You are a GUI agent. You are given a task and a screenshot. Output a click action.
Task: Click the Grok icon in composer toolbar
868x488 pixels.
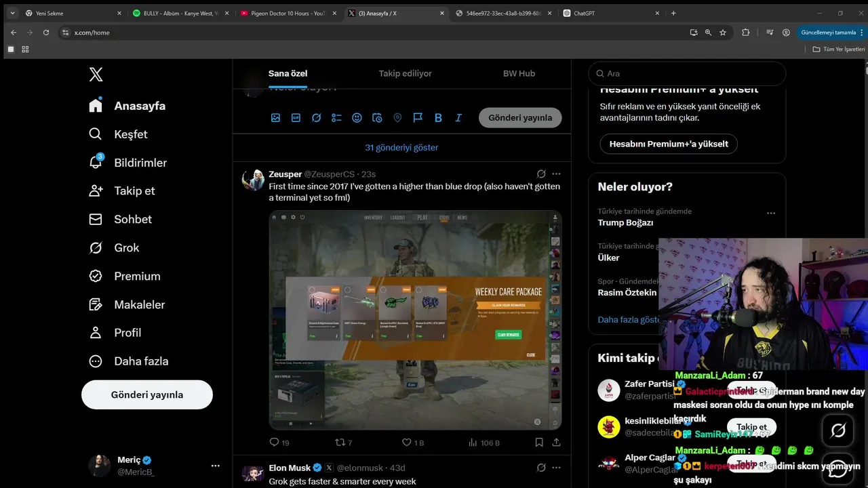[316, 117]
